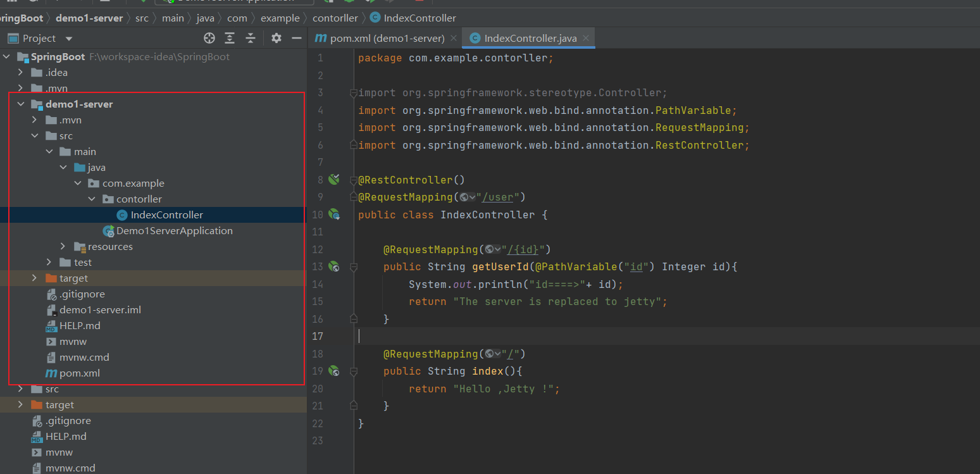Click the gutter icon beside line 19
Screen dimensions: 980x474
pos(334,371)
